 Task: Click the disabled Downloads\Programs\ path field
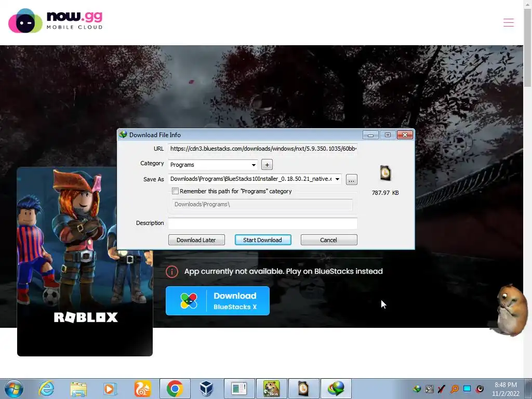coord(262,204)
